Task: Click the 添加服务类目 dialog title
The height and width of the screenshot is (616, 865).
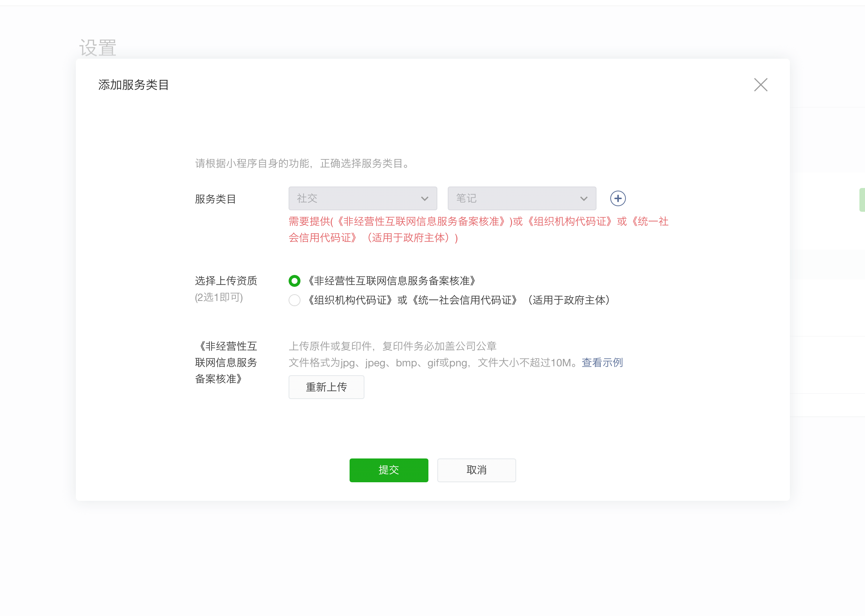Action: [133, 85]
